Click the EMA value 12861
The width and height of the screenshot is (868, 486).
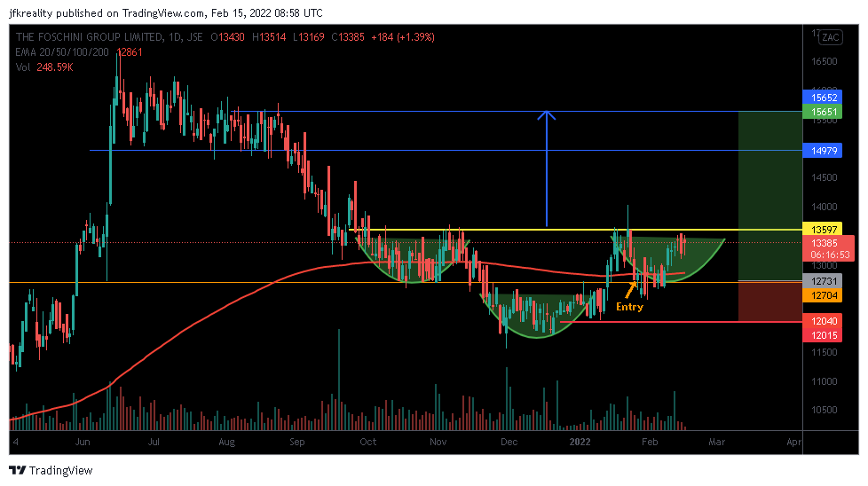coord(130,52)
